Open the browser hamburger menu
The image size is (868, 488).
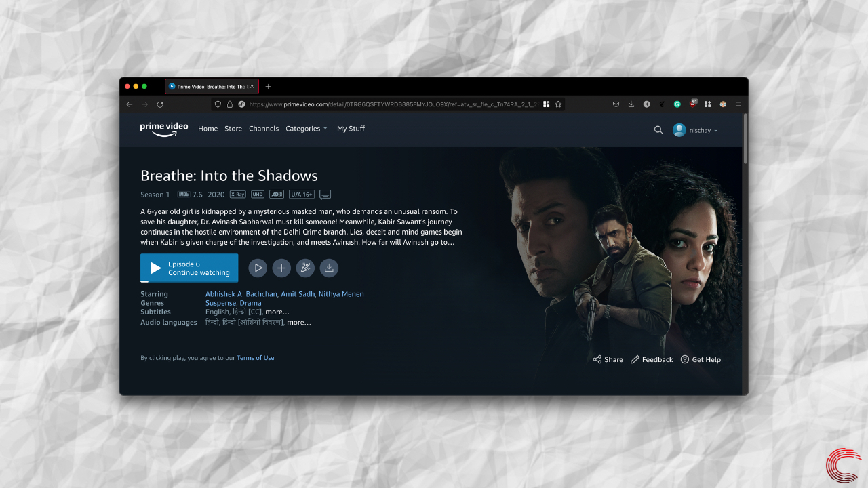(x=738, y=104)
